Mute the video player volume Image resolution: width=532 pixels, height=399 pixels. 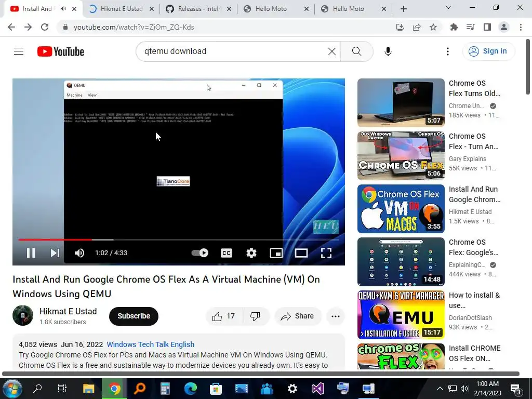[x=79, y=253]
